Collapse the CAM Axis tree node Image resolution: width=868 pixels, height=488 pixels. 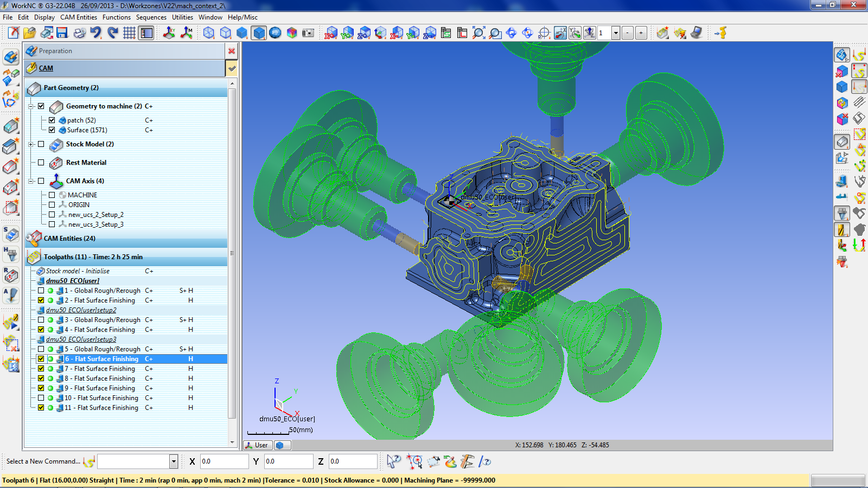[31, 181]
